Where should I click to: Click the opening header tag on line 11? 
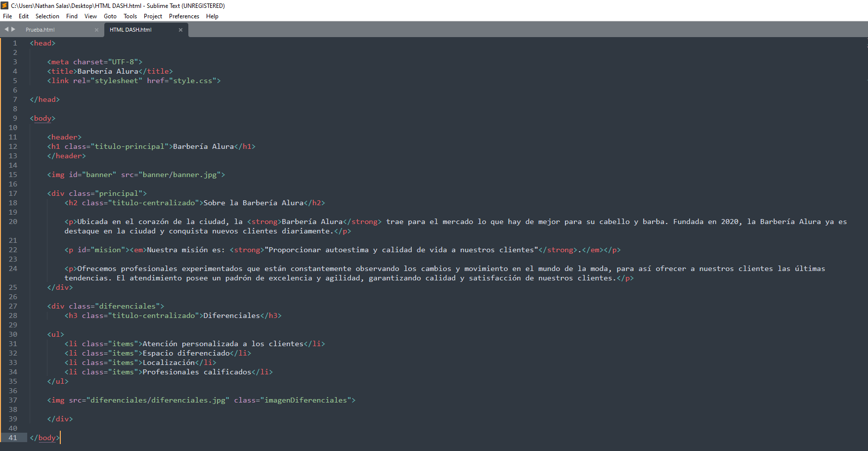[64, 137]
